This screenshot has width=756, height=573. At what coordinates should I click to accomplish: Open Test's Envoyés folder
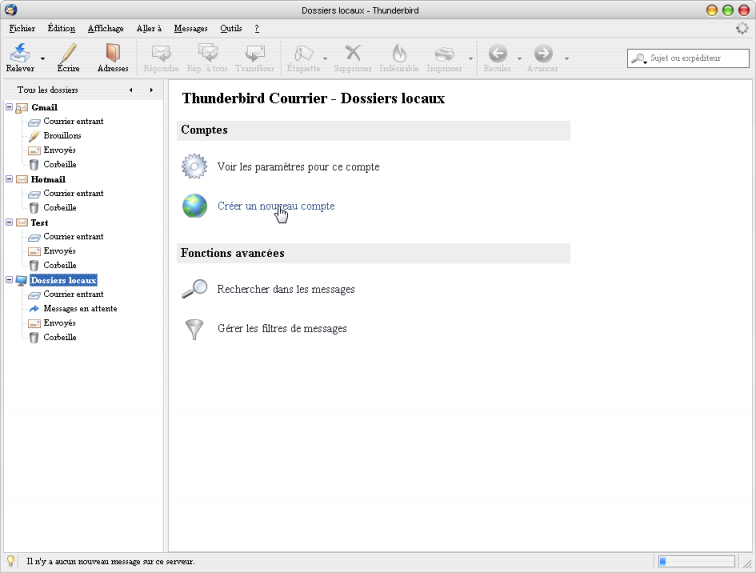59,251
